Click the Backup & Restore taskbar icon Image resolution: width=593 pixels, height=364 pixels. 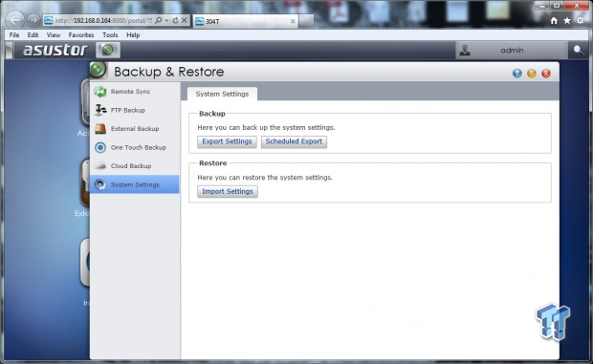(108, 50)
